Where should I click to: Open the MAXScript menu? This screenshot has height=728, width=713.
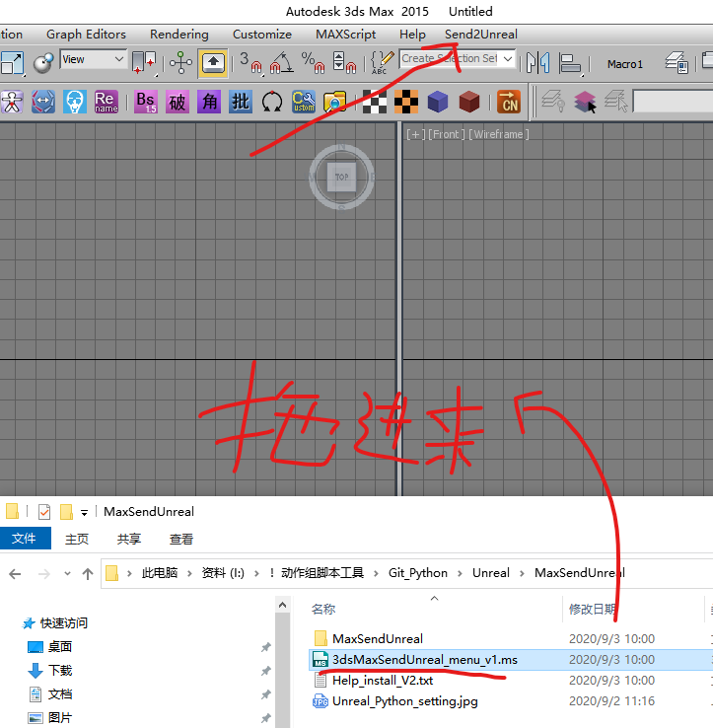346,35
